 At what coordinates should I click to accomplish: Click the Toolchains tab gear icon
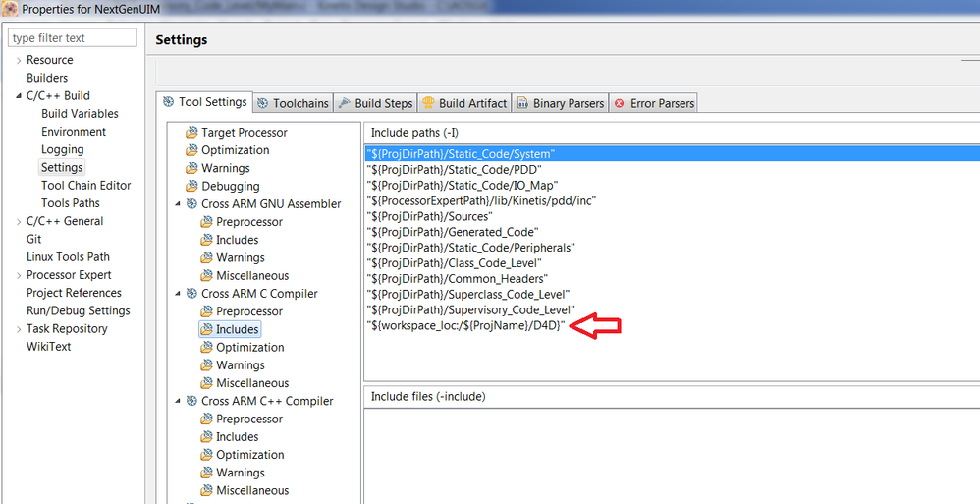pos(263,103)
